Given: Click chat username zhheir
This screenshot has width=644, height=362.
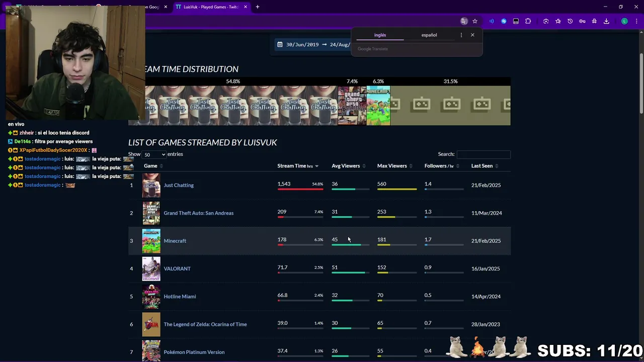Looking at the screenshot, I should (x=27, y=133).
